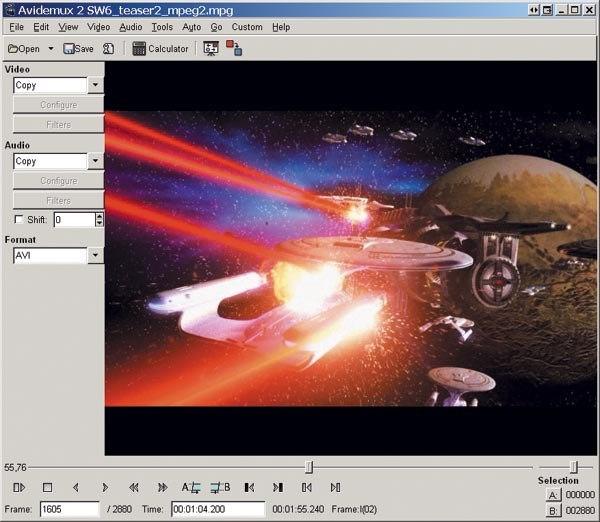Expand the Format AVI dropdown
The width and height of the screenshot is (600, 522).
pos(95,255)
